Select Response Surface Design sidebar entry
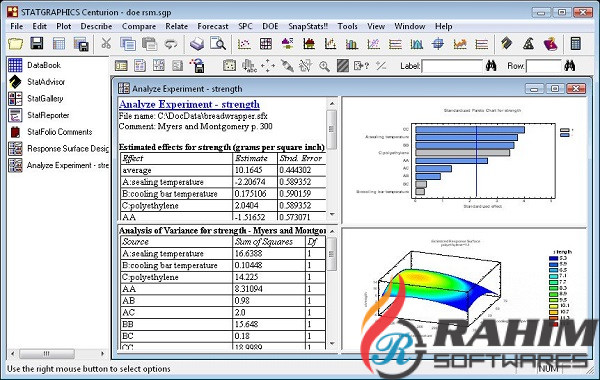 click(68, 148)
